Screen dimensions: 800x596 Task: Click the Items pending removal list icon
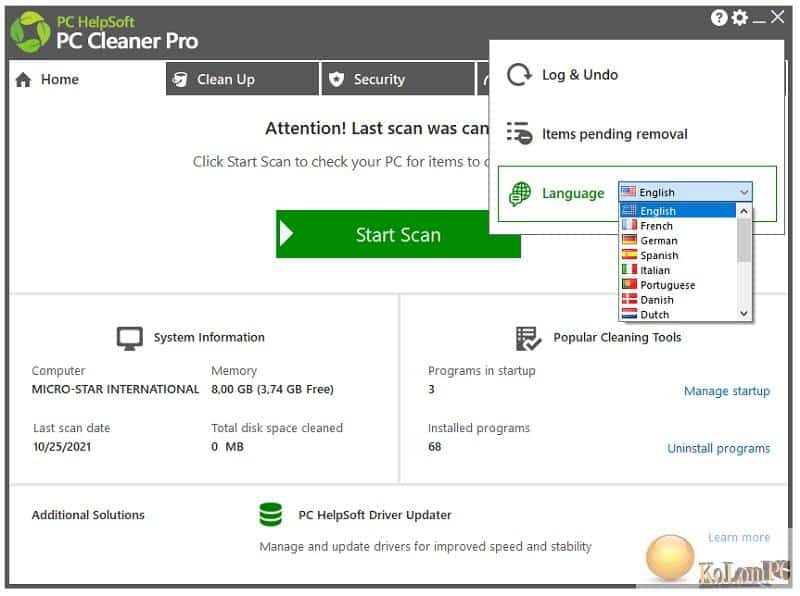click(519, 133)
